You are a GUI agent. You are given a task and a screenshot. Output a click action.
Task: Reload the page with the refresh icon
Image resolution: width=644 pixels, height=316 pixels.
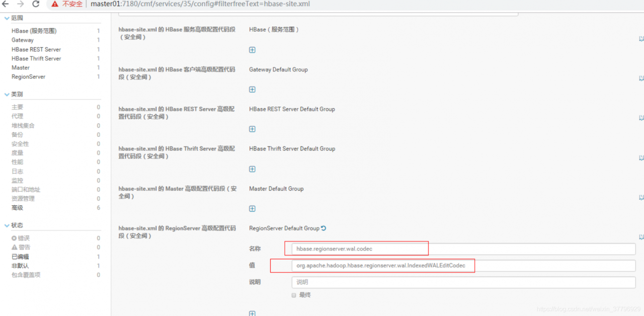click(36, 4)
